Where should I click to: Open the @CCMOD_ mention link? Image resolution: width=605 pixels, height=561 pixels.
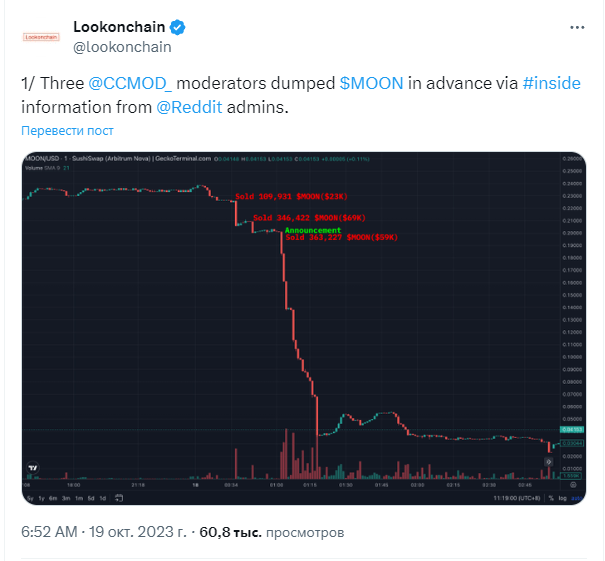[x=130, y=83]
